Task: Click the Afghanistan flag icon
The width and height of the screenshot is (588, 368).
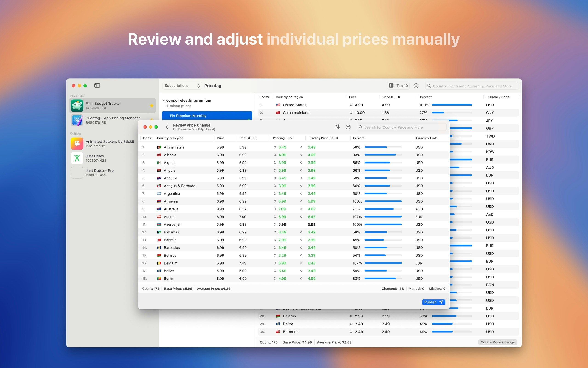Action: (x=159, y=147)
